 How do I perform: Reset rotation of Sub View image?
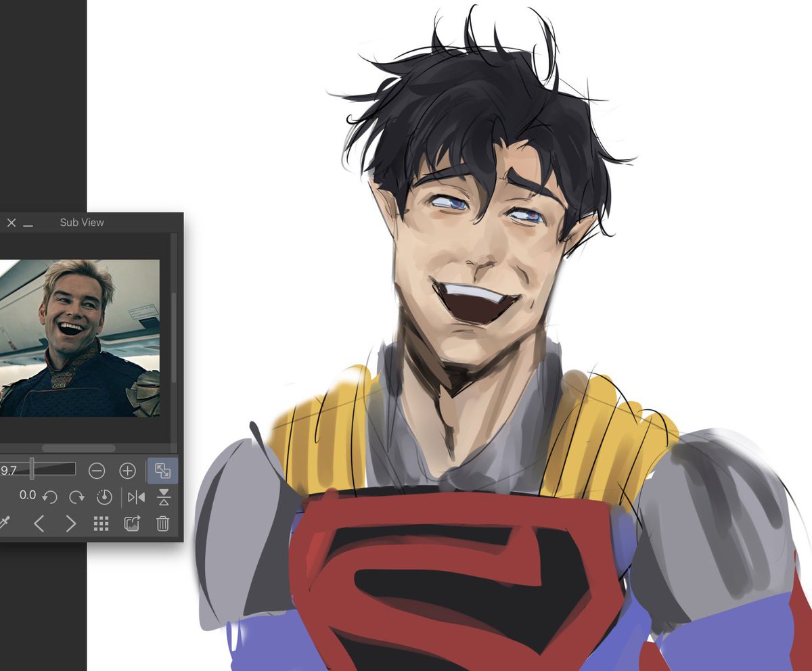[x=104, y=497]
